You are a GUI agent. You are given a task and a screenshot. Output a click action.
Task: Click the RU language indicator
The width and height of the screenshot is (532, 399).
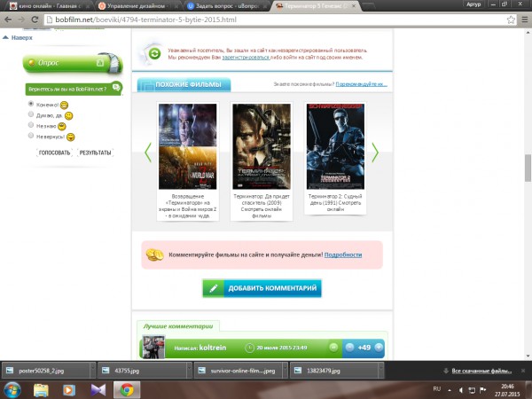point(437,389)
